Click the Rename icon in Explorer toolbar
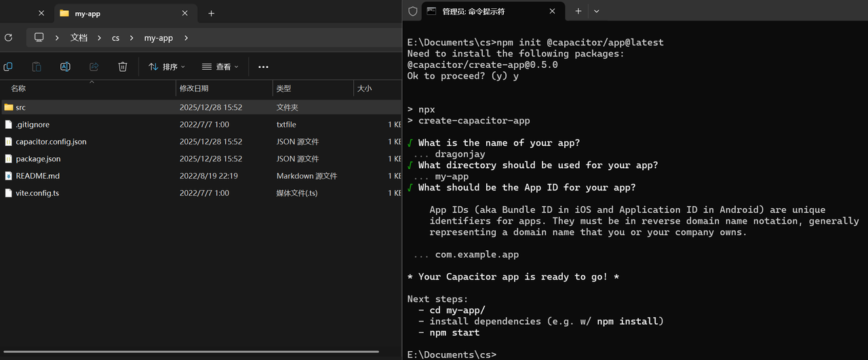 click(65, 66)
